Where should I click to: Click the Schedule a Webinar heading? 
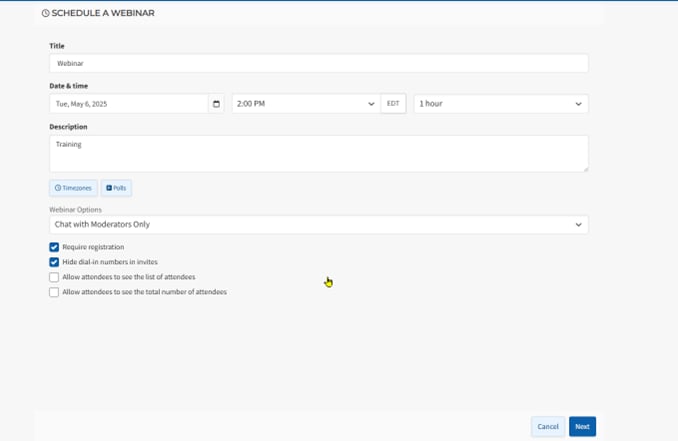pos(103,13)
